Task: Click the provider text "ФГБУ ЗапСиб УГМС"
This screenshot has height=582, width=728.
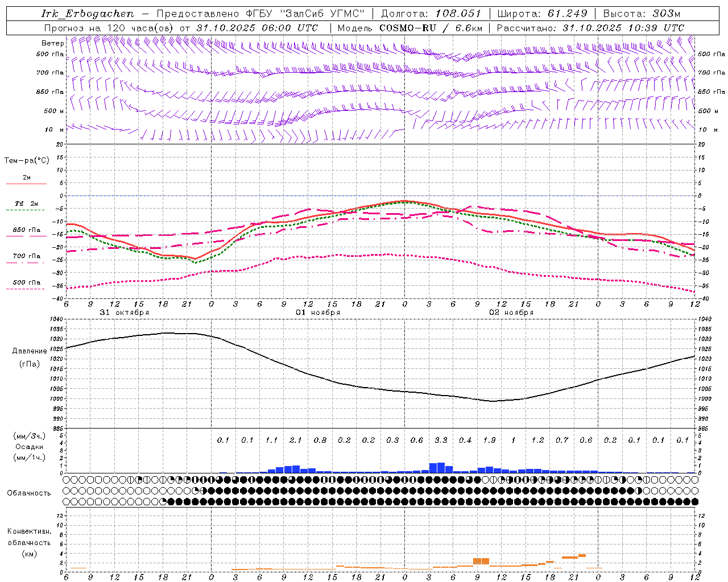Action: [305, 14]
